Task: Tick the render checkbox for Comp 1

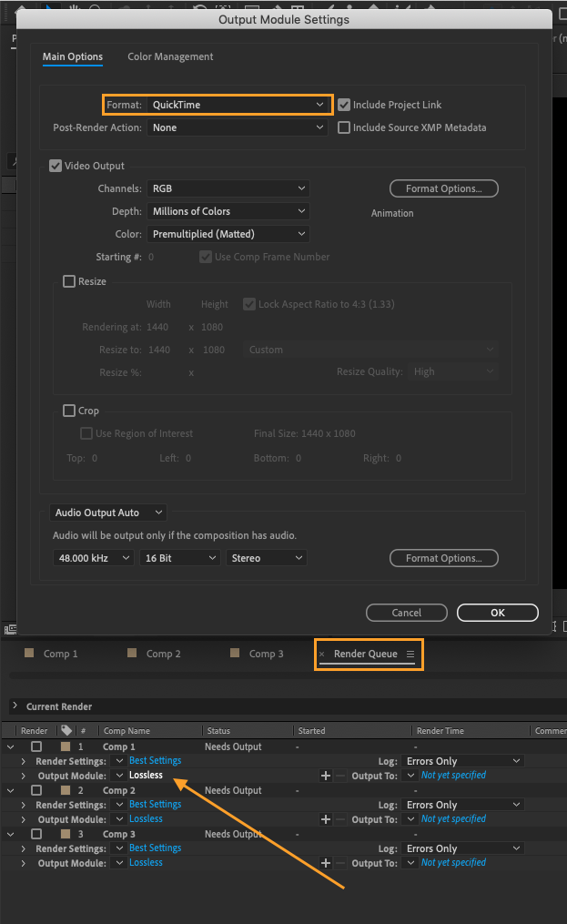Action: pyautogui.click(x=36, y=746)
